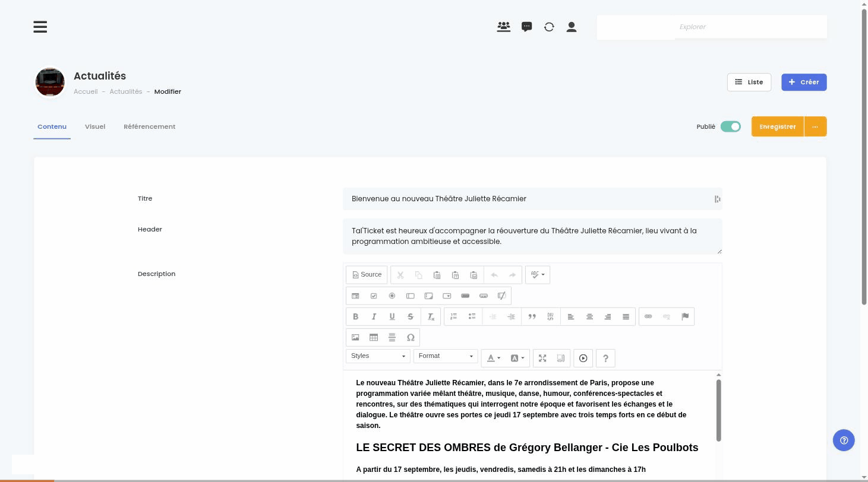
Task: Open the hamburger navigation menu
Action: pos(40,27)
